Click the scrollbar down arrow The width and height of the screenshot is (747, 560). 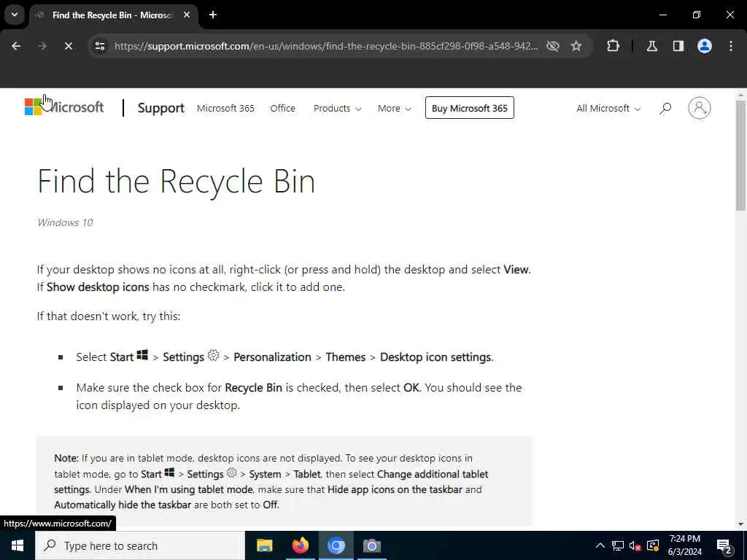click(x=740, y=524)
